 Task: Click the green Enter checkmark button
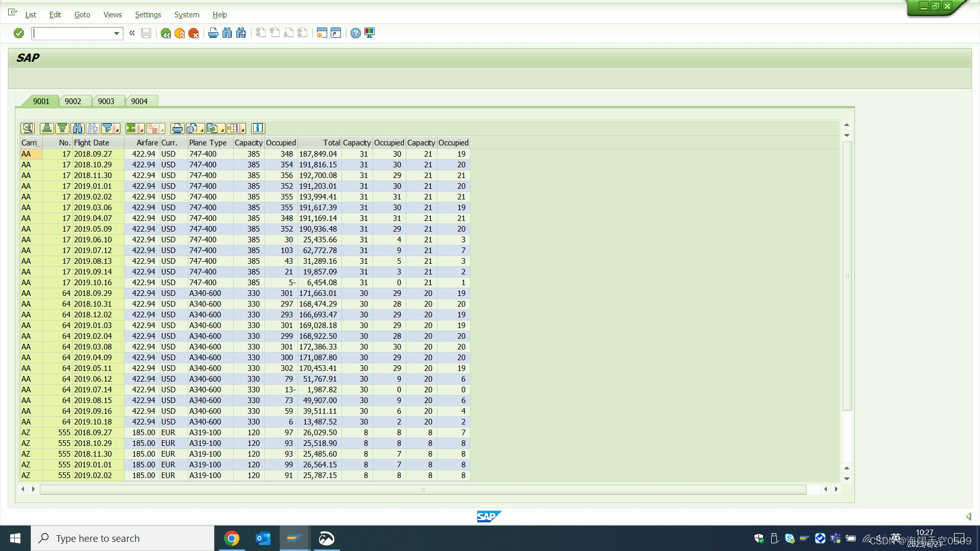point(18,33)
